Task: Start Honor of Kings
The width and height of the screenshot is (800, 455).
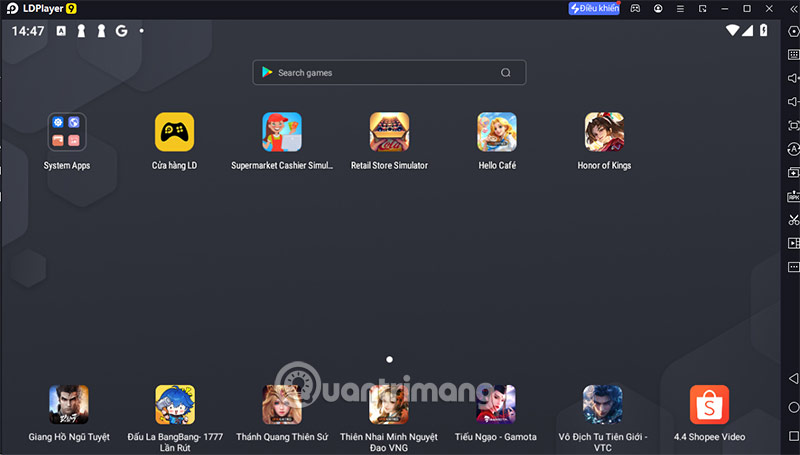Action: (x=604, y=132)
